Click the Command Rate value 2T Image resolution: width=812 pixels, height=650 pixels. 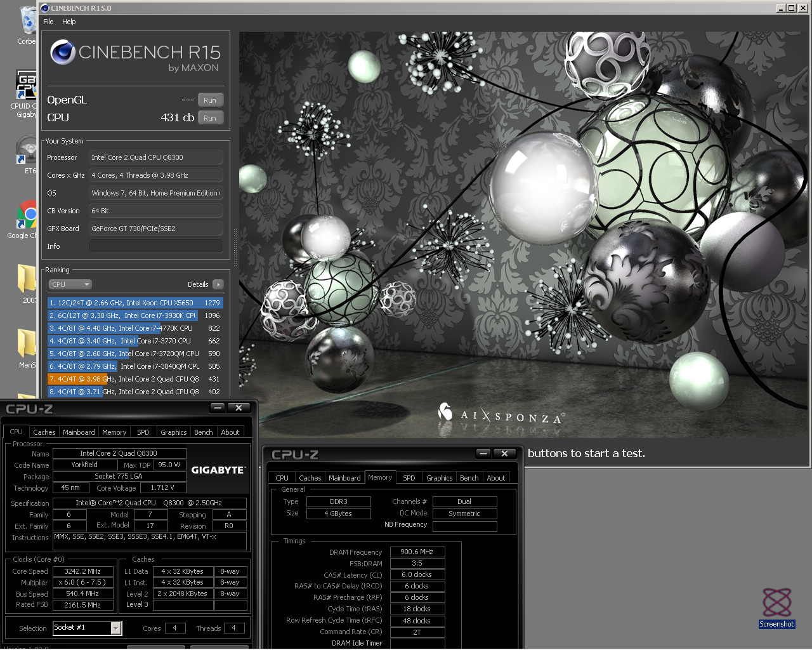[417, 632]
